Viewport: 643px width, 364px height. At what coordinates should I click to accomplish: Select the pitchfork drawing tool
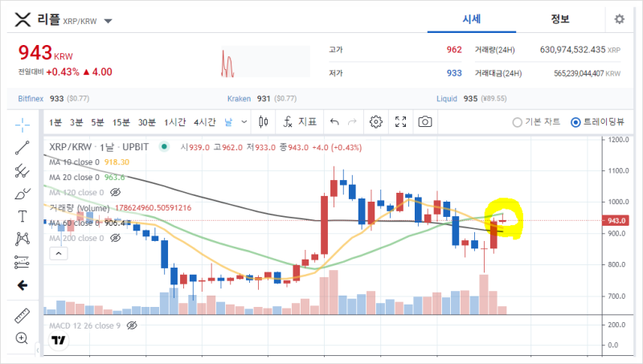coord(23,171)
